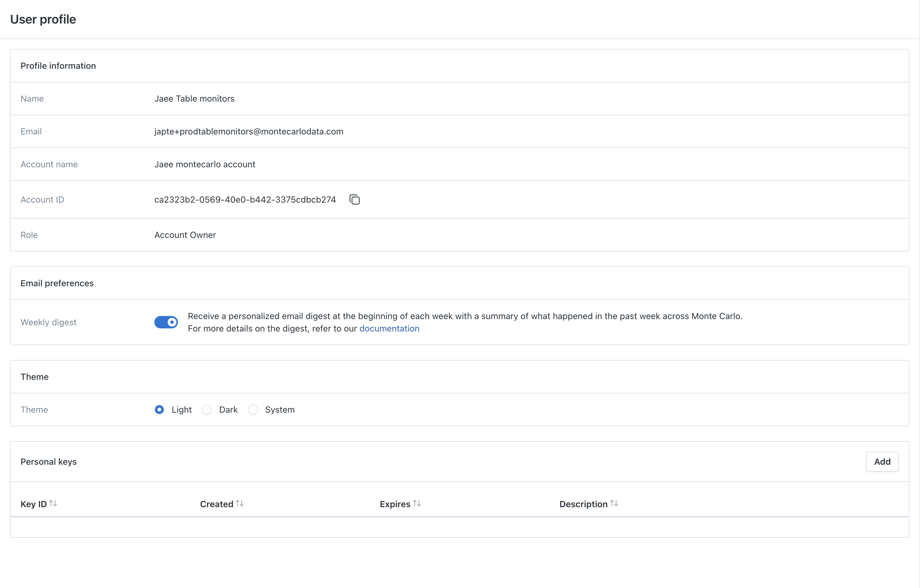Disable the Weekly digest toggle
This screenshot has width=920, height=588.
tap(166, 322)
